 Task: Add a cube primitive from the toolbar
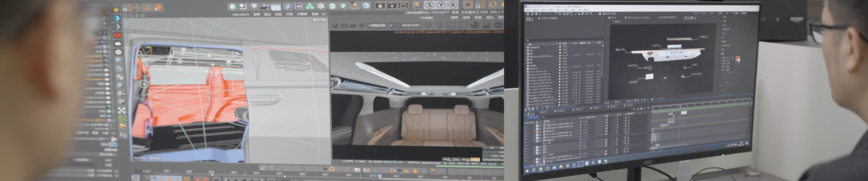[365, 6]
